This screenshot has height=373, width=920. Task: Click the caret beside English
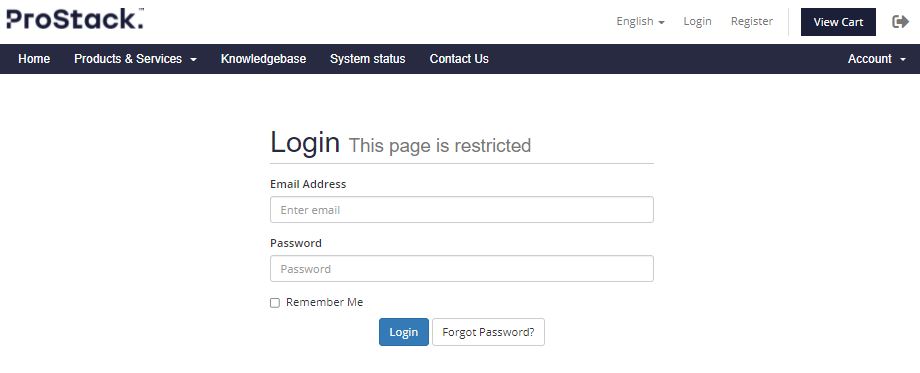(662, 22)
